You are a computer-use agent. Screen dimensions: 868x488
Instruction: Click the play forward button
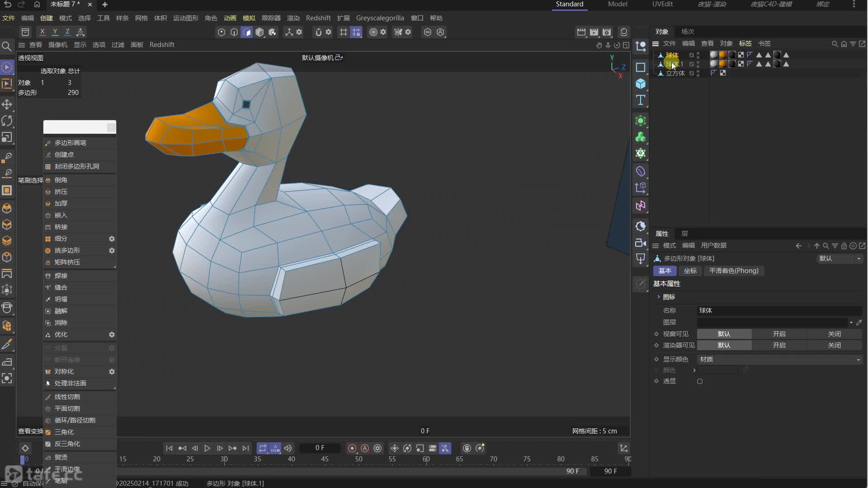coord(207,448)
